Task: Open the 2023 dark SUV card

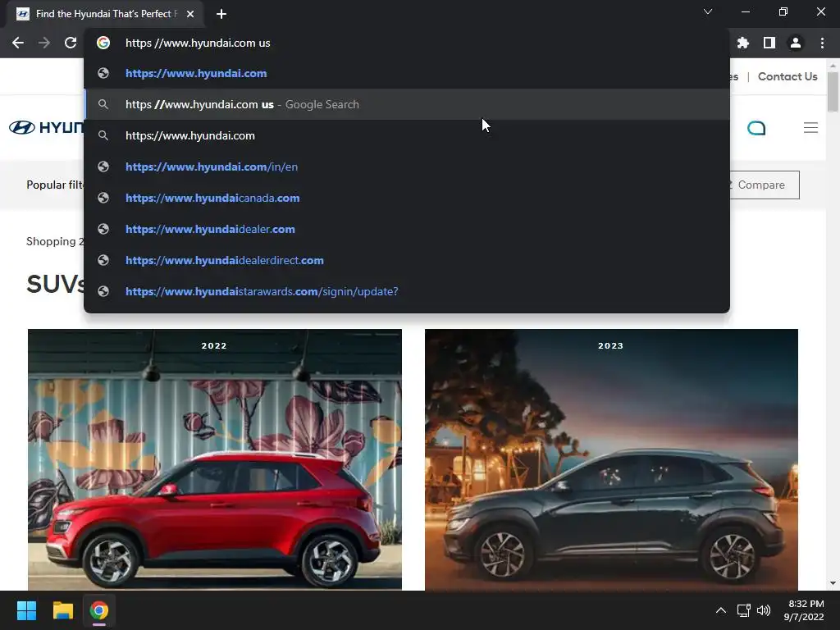Action: (x=611, y=459)
